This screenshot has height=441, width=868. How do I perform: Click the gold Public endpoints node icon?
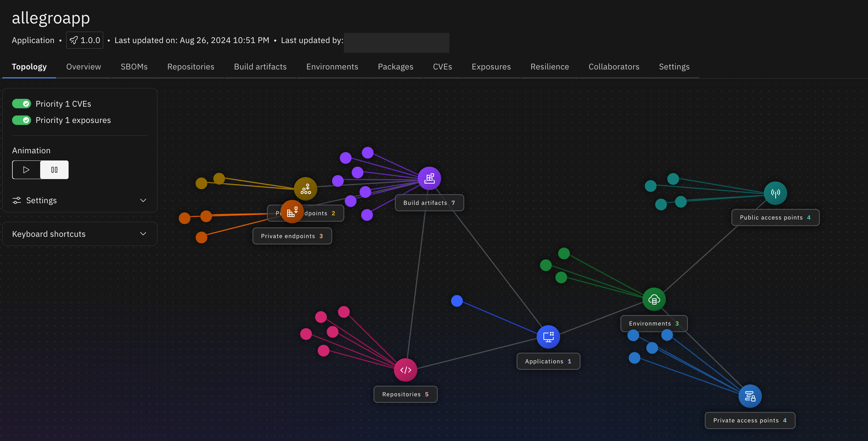tap(305, 189)
